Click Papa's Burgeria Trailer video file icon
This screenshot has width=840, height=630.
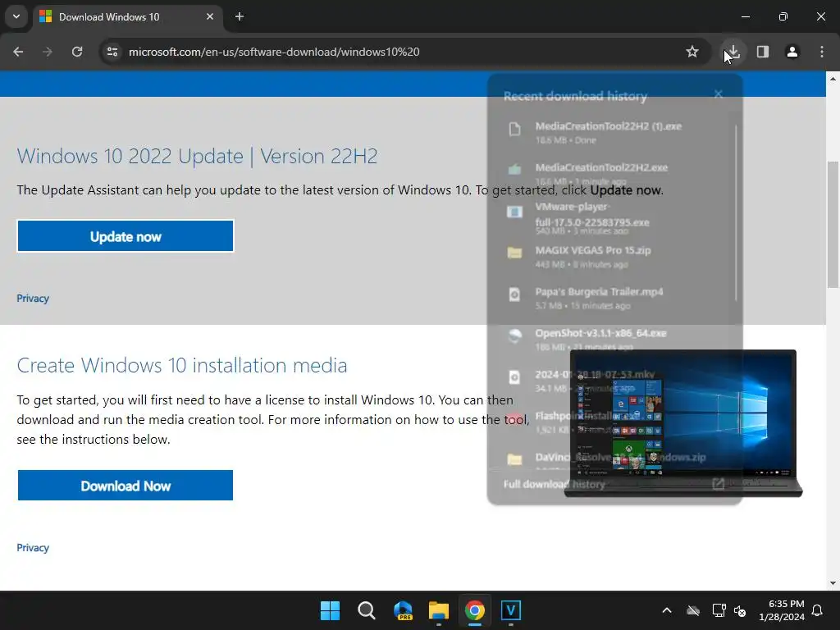(x=514, y=294)
